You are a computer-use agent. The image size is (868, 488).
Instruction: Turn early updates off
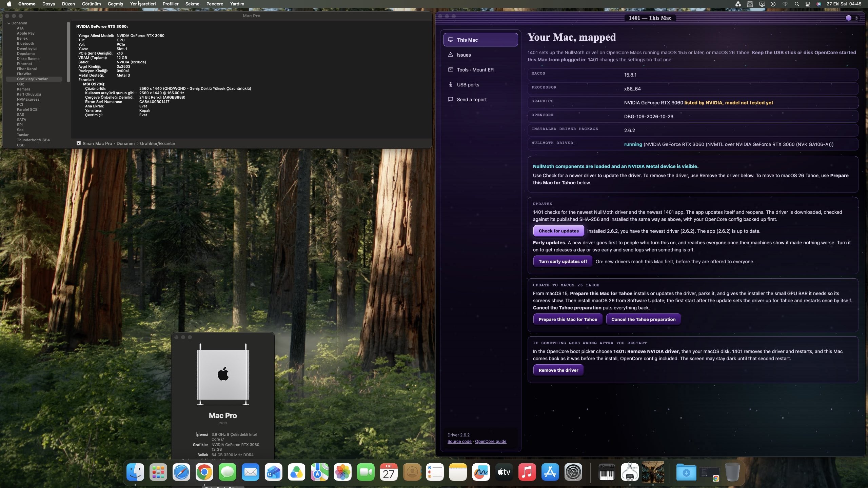tap(563, 261)
